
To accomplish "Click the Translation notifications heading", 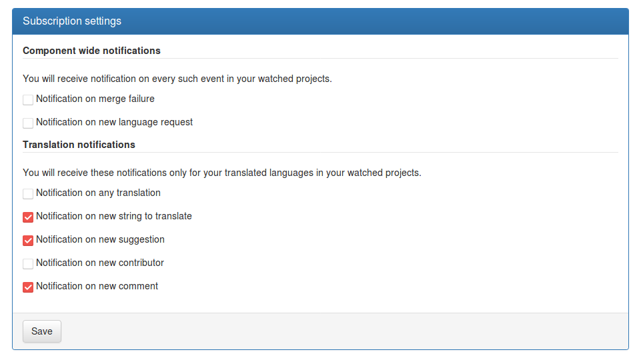I will coord(79,145).
